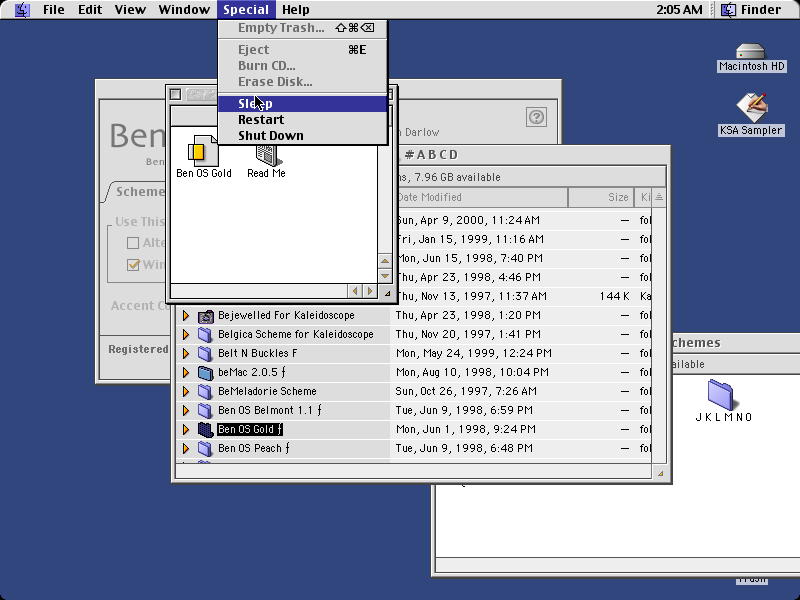Screen dimensions: 800x600
Task: Click the Mon, Jun 1, 1998 date cell
Action: click(466, 430)
